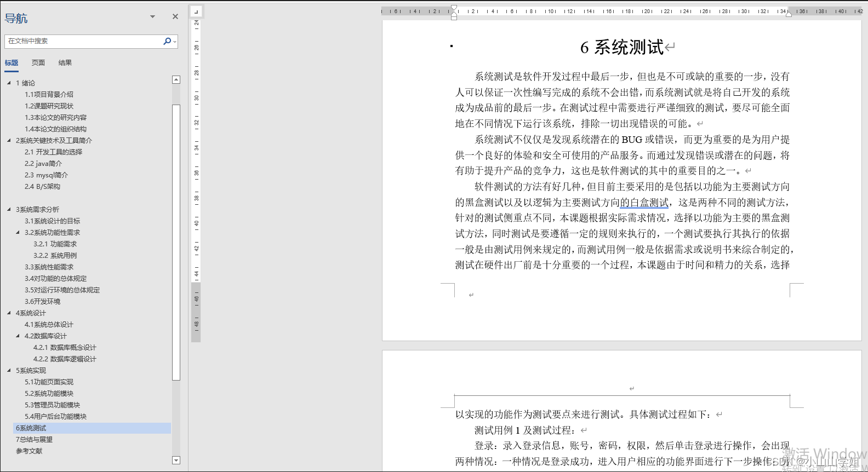This screenshot has width=868, height=472.
Task: Switch to the 页面 tab
Action: 38,63
